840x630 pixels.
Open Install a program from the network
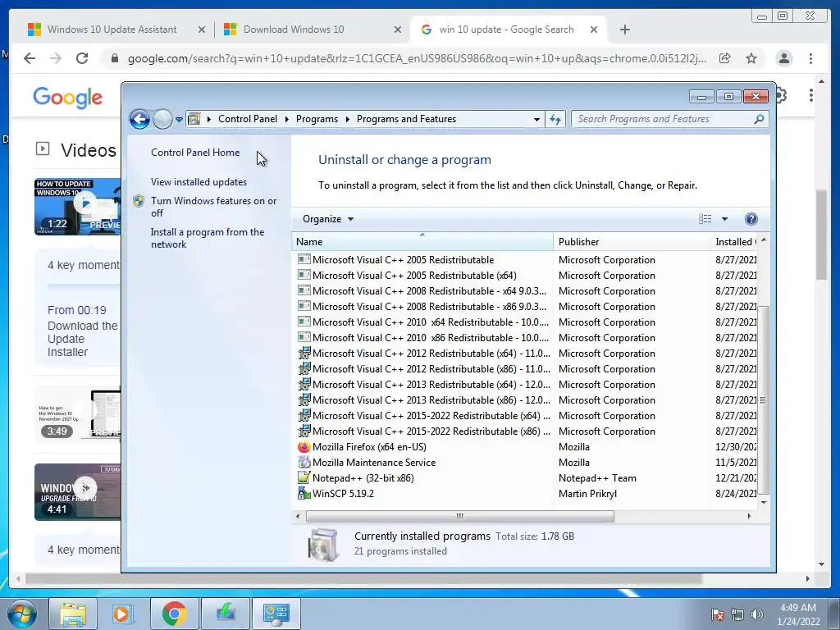click(x=208, y=238)
